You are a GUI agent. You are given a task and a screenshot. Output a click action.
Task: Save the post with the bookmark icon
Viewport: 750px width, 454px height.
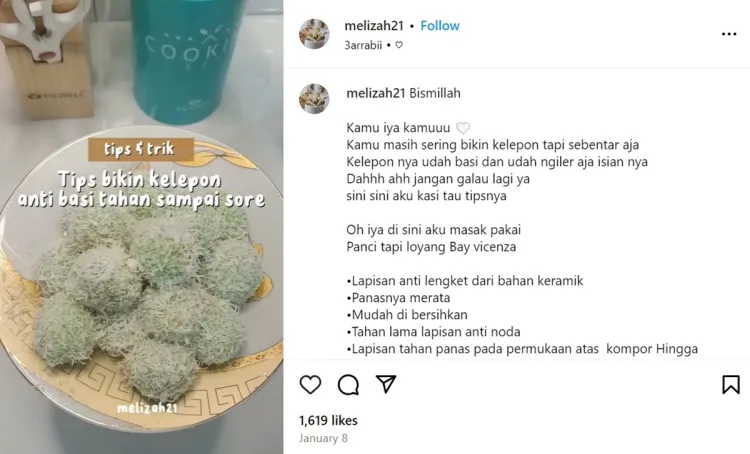[x=731, y=385]
